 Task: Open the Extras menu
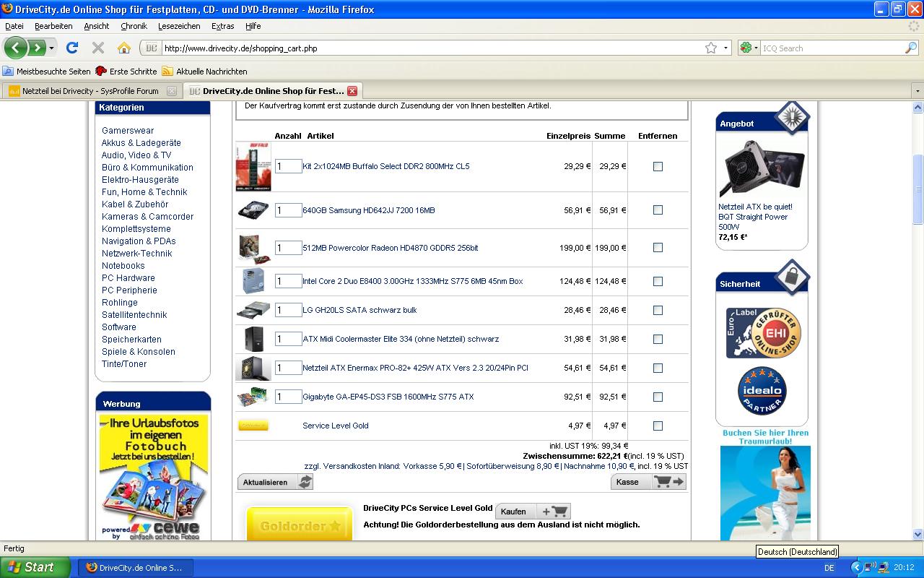pos(223,26)
